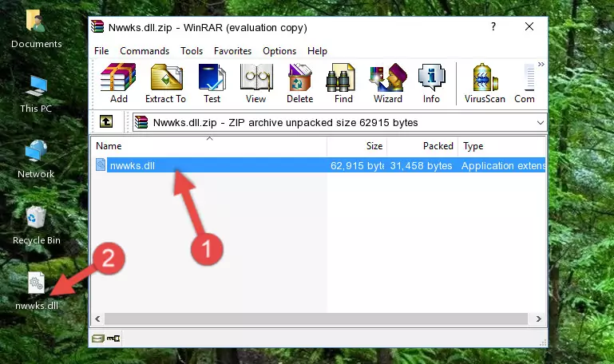This screenshot has width=614, height=364.
Task: Close the WinRAR window
Action: click(x=529, y=26)
